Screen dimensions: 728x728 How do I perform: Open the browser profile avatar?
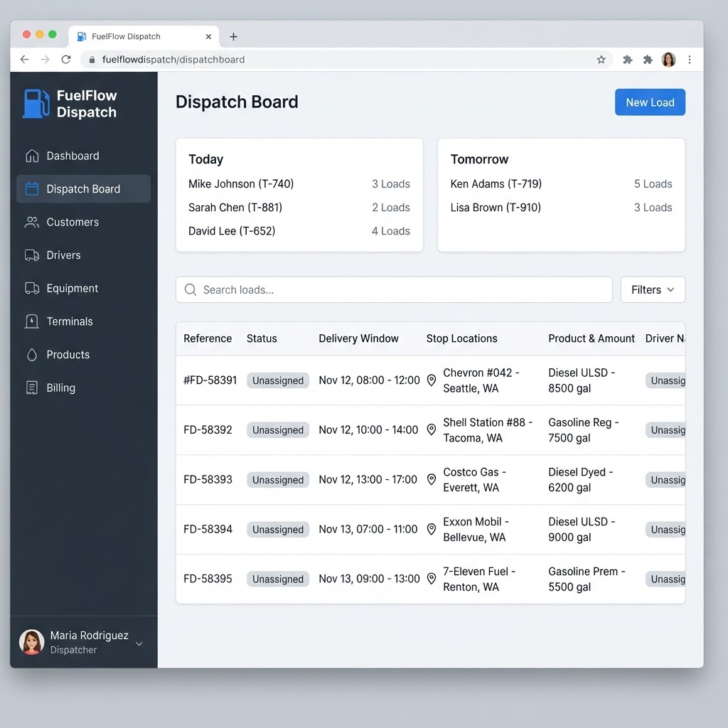pyautogui.click(x=668, y=60)
